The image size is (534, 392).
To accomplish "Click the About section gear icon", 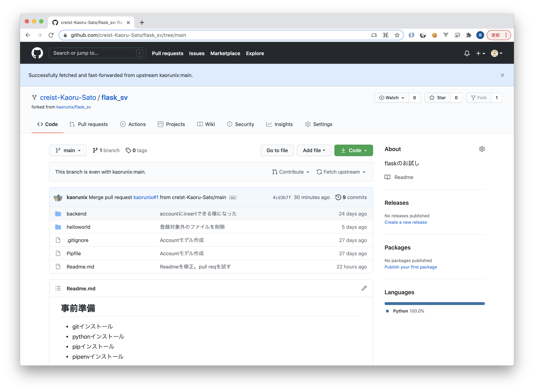I will [482, 149].
